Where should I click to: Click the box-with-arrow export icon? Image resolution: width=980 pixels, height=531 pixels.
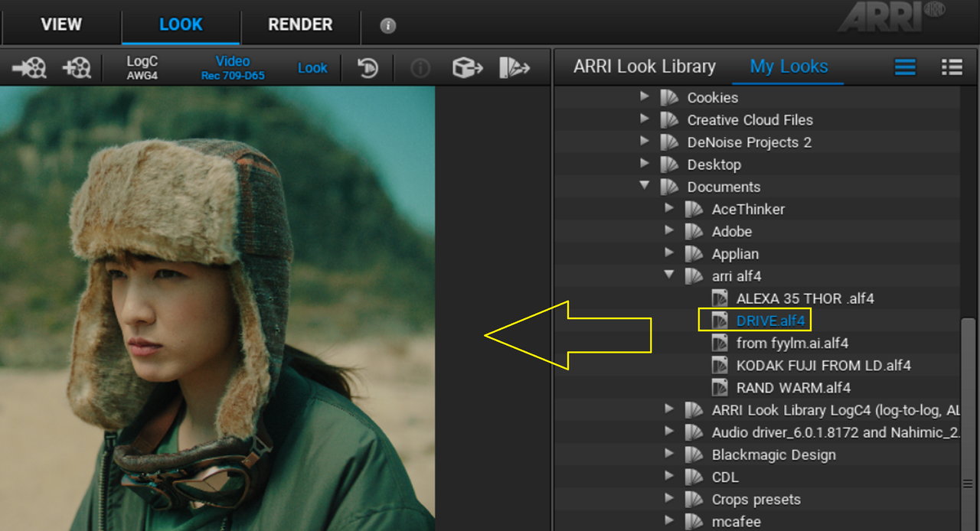467,67
